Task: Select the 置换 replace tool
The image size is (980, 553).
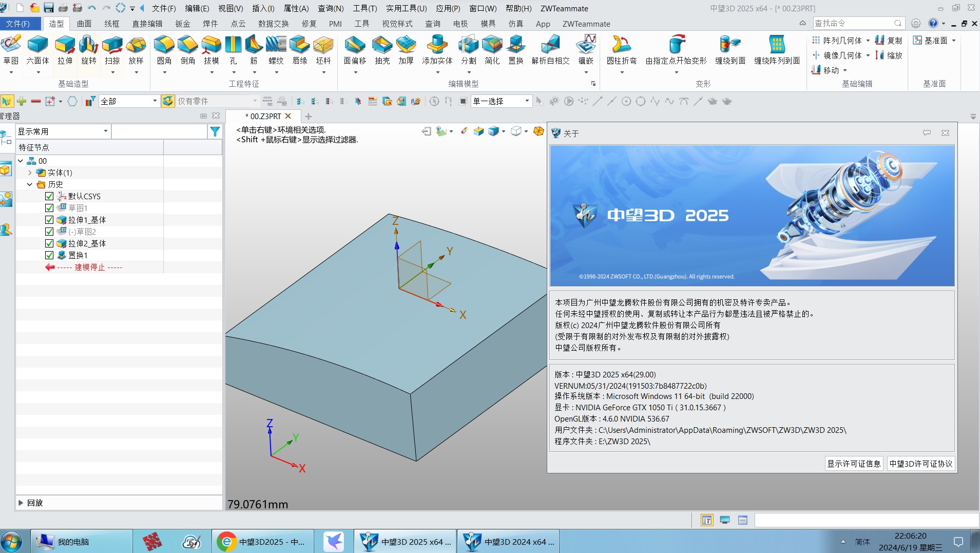Action: pyautogui.click(x=516, y=50)
